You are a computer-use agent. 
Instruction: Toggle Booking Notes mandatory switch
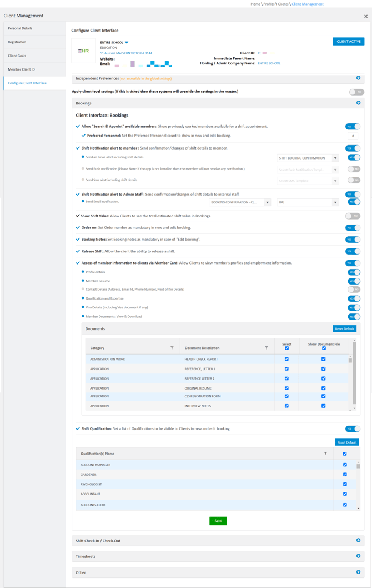pos(353,240)
